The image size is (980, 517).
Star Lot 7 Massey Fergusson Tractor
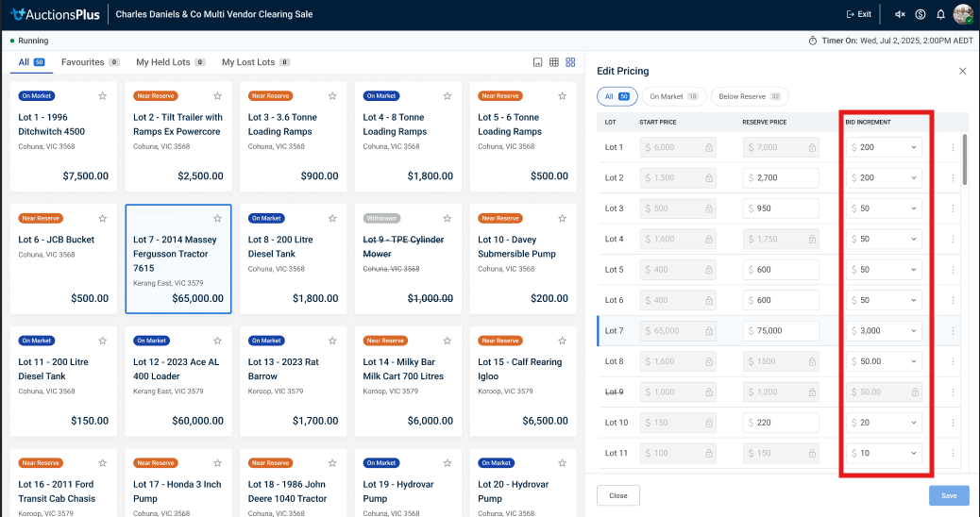click(217, 219)
